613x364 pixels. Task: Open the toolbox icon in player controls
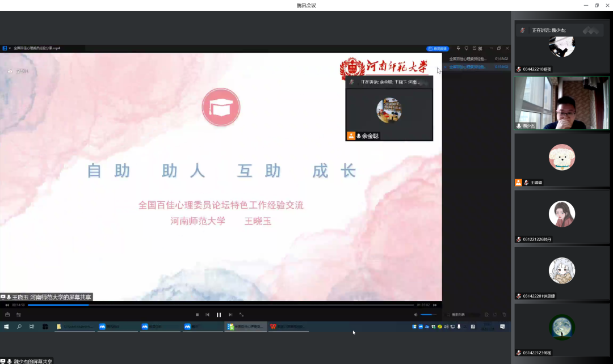click(7, 315)
